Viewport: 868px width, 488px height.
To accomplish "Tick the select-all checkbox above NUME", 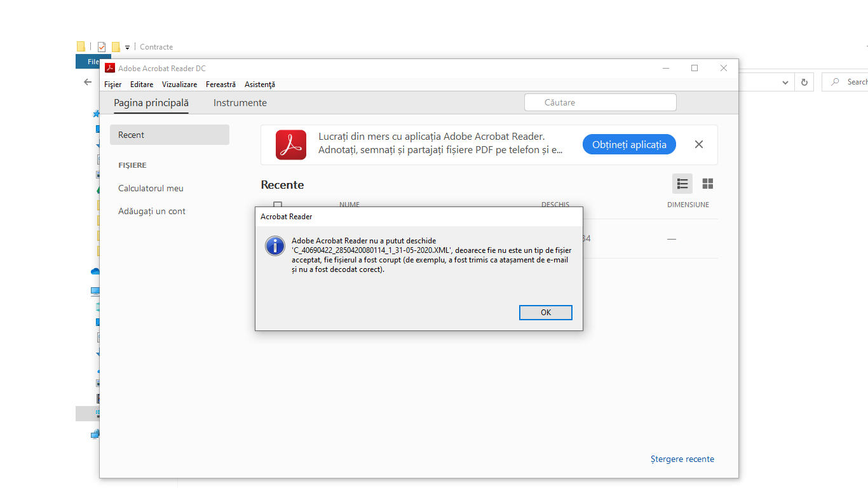I will click(278, 204).
